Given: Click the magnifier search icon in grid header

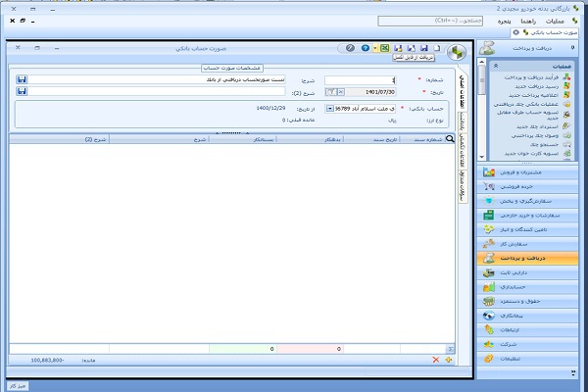Looking at the screenshot, I should [x=450, y=139].
